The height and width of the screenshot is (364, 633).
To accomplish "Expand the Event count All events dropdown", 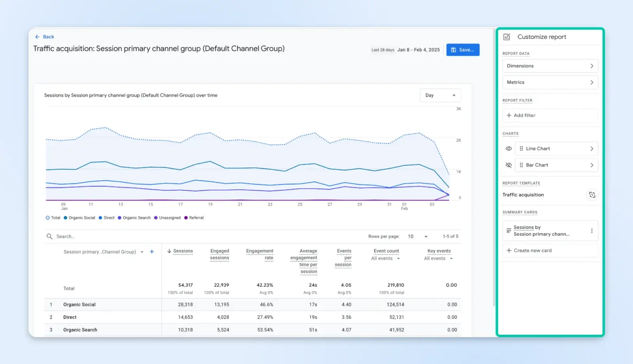I will [x=398, y=258].
